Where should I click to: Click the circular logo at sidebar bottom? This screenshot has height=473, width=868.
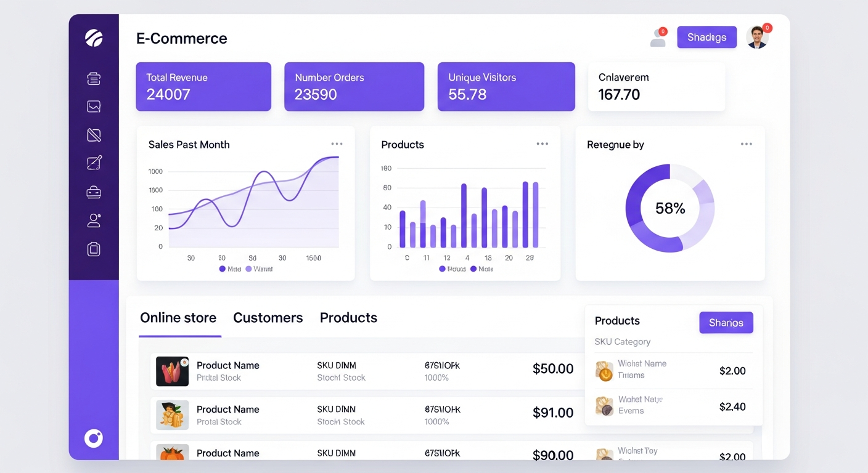(94, 438)
